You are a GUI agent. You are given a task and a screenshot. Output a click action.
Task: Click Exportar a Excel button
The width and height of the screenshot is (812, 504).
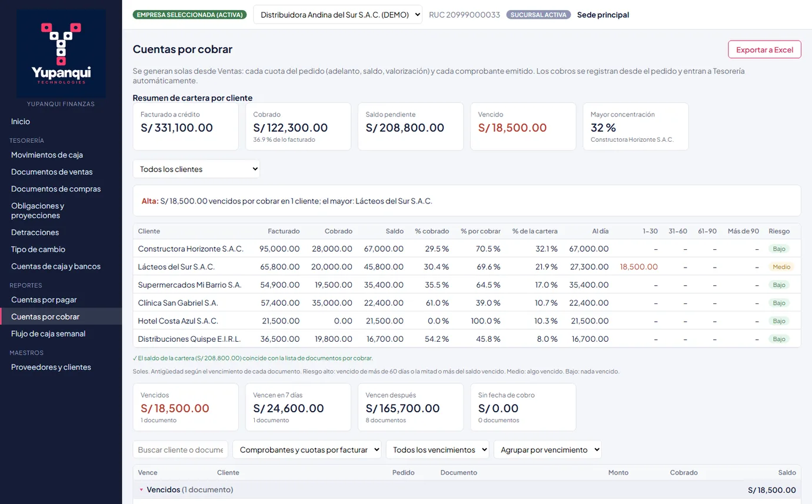(x=764, y=49)
